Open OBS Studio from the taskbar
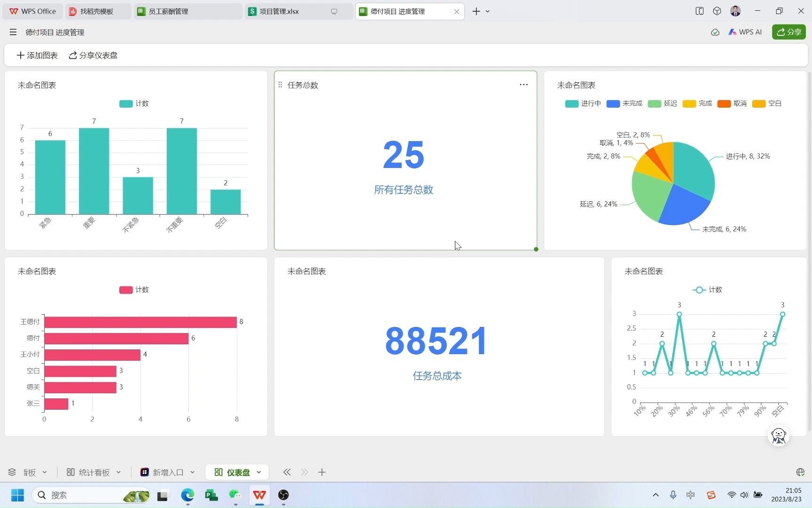This screenshot has height=508, width=812. point(283,495)
